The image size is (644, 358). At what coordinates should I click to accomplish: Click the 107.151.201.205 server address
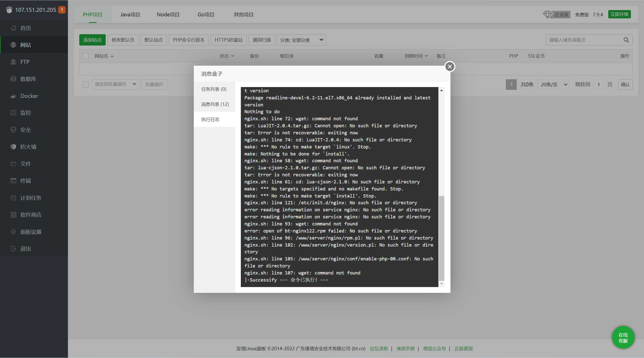35,10
